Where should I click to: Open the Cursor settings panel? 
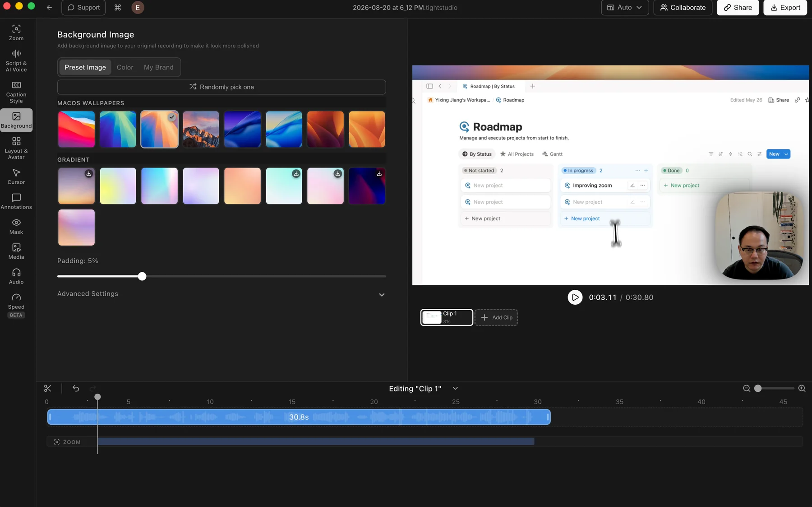tap(16, 177)
